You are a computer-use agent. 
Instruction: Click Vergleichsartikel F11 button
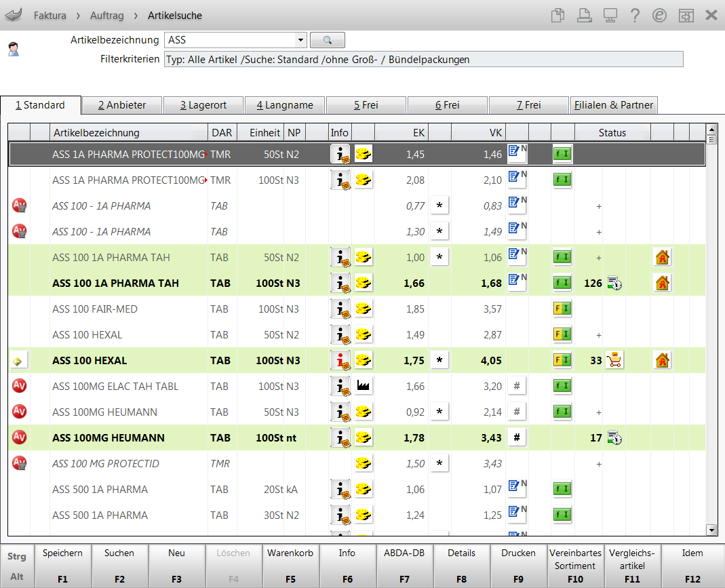(632, 566)
